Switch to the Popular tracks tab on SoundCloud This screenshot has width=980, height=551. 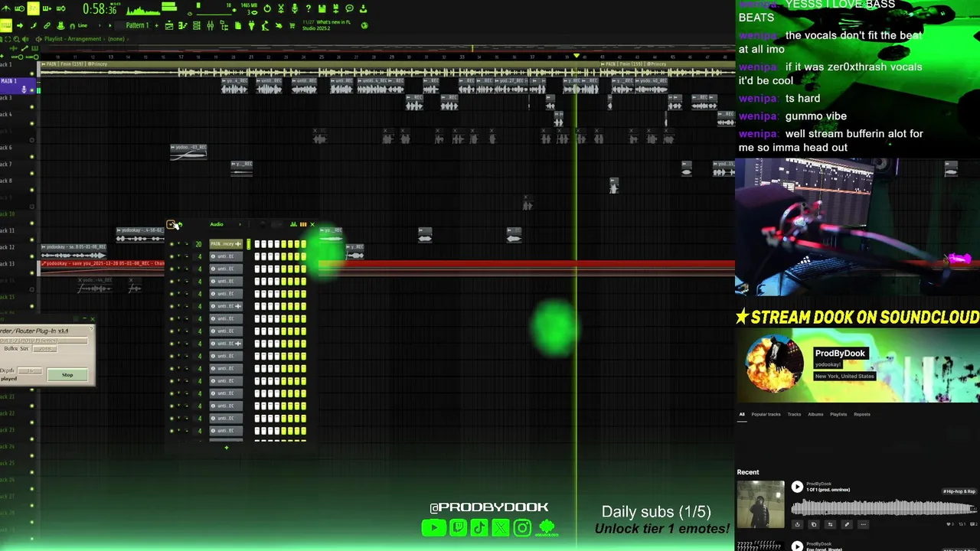(766, 414)
